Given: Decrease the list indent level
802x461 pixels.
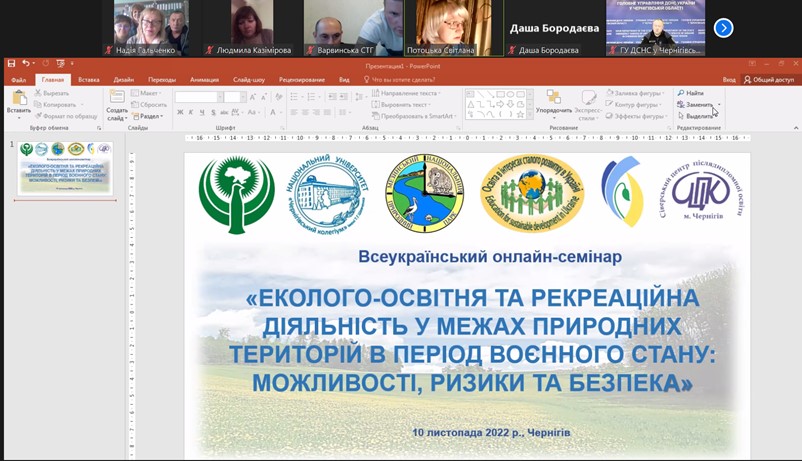Looking at the screenshot, I should click(332, 97).
